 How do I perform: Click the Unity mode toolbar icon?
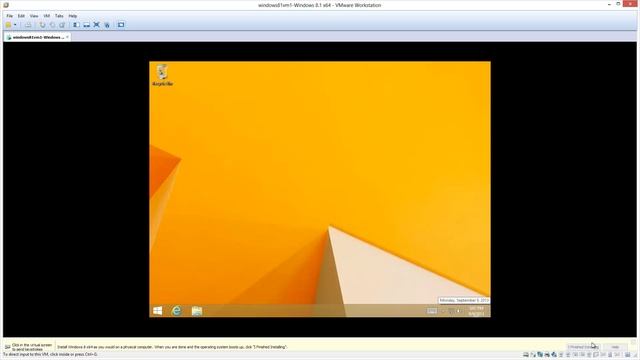tap(107, 25)
